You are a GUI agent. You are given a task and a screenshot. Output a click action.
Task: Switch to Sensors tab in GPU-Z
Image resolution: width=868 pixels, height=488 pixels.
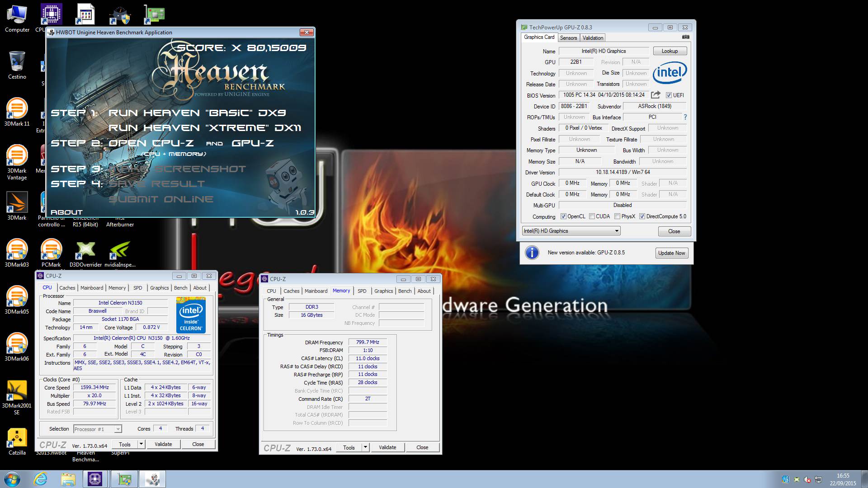point(568,38)
